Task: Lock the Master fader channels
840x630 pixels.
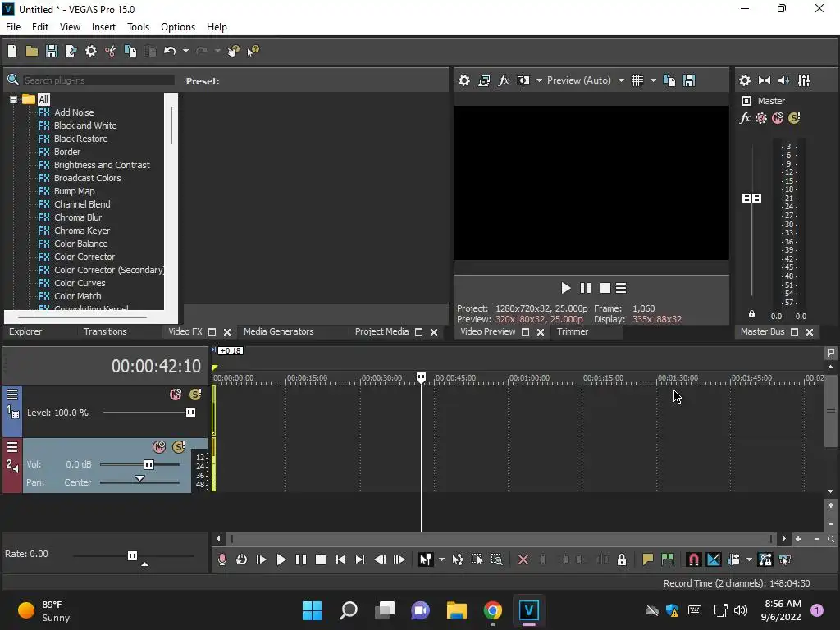Action: coord(751,314)
